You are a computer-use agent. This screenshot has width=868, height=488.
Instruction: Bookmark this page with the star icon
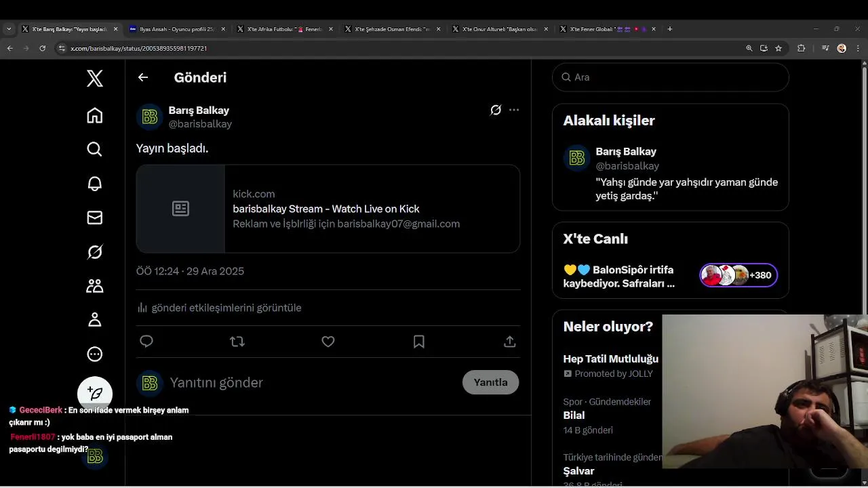click(x=778, y=48)
